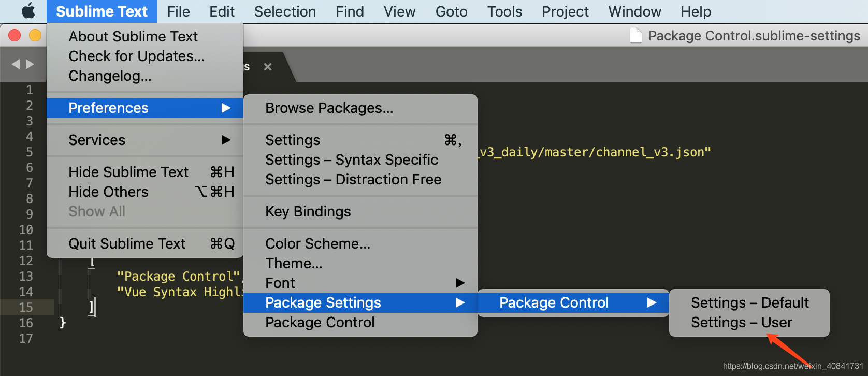Choose Hide Others
The height and width of the screenshot is (376, 868).
click(145, 192)
